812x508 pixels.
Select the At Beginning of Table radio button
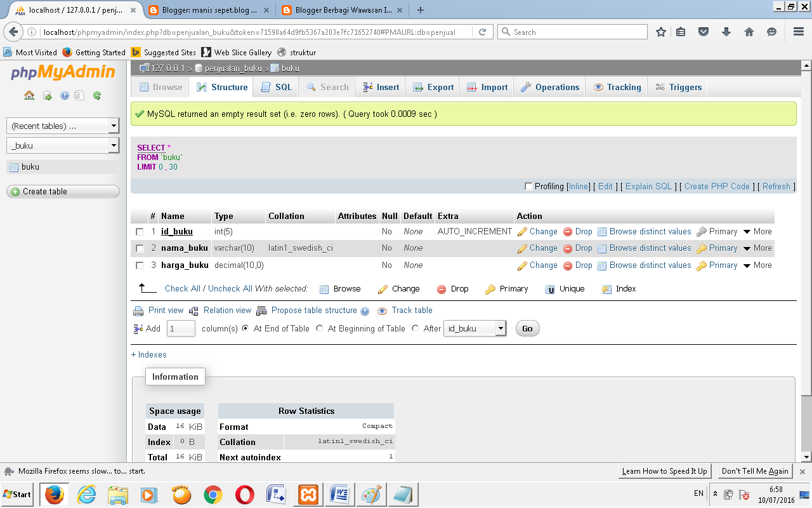tap(320, 329)
